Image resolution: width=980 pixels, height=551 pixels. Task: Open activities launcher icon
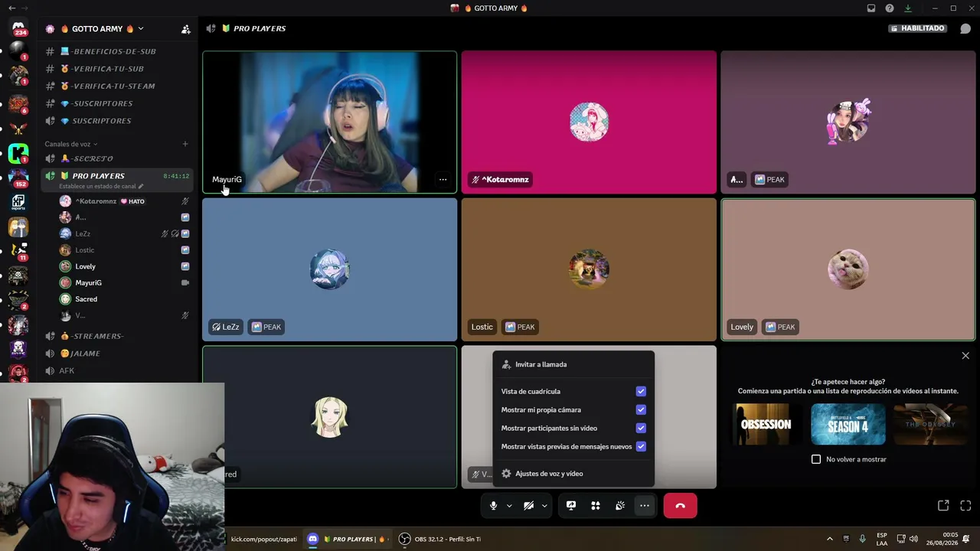coord(596,506)
